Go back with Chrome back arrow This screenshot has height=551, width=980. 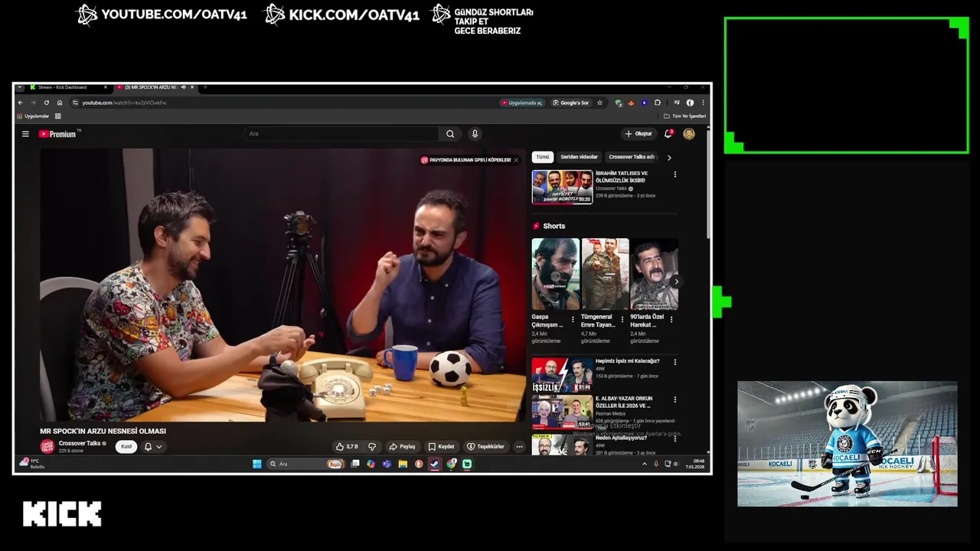(21, 103)
